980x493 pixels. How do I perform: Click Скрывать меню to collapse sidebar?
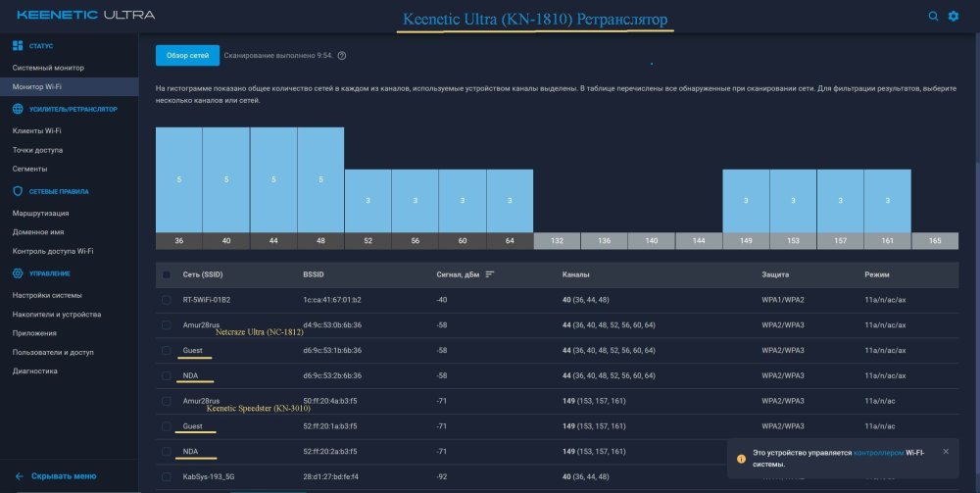[x=64, y=476]
